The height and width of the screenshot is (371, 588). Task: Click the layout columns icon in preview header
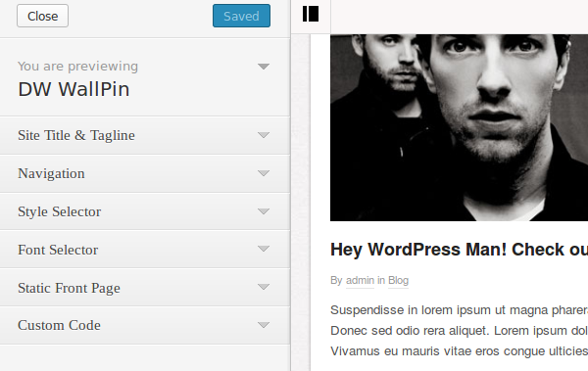[311, 14]
